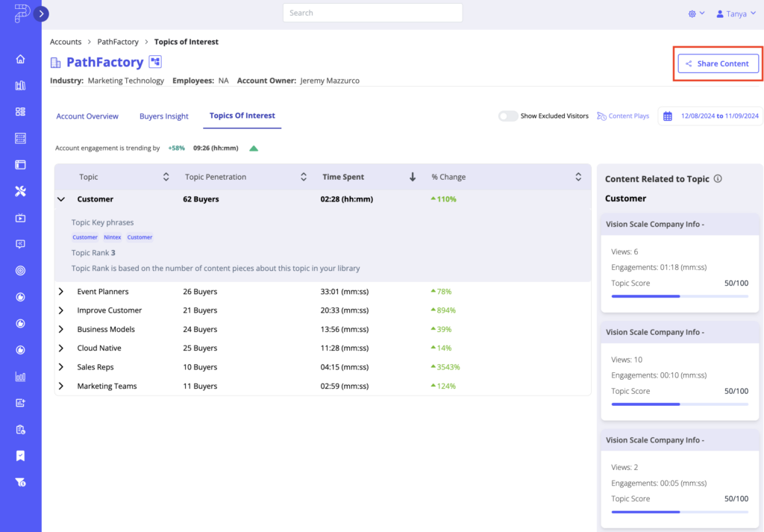Sort by % Change column
Viewport: 764px width, 532px height.
tap(578, 177)
